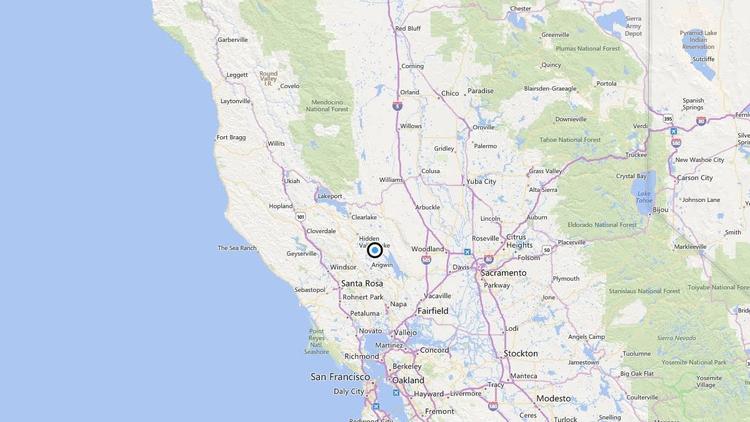Select the Carson City label
The image size is (750, 422).
tap(695, 178)
